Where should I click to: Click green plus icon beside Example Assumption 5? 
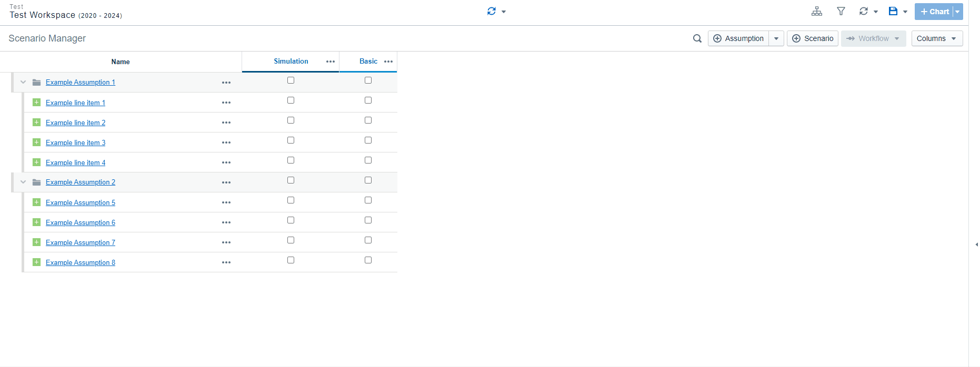point(37,202)
